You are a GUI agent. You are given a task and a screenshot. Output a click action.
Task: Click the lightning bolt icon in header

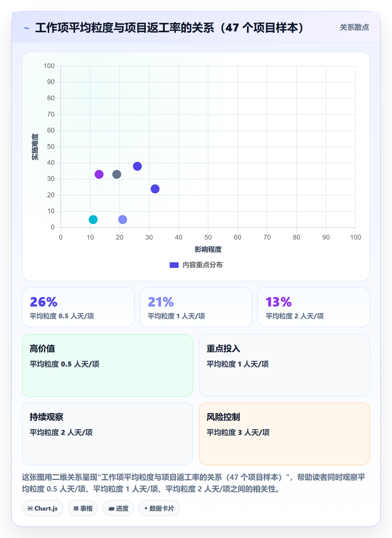[x=27, y=28]
